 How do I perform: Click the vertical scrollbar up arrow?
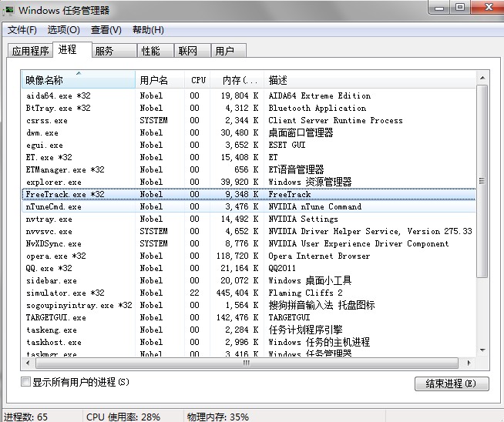click(x=482, y=78)
